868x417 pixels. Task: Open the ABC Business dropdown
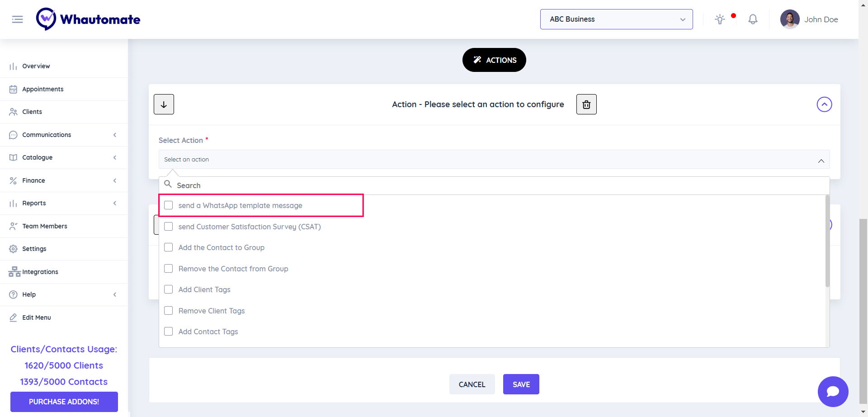(x=616, y=19)
